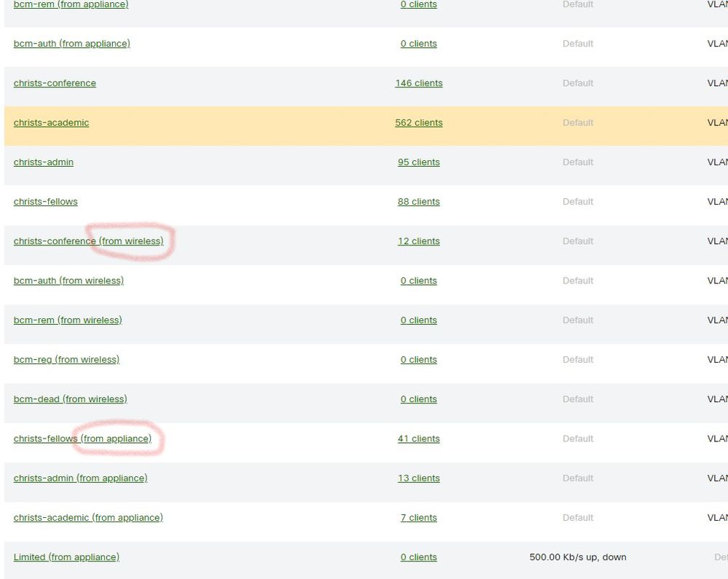The width and height of the screenshot is (728, 579).
Task: Open christs-admin (from appliance) policy
Action: [x=80, y=478]
